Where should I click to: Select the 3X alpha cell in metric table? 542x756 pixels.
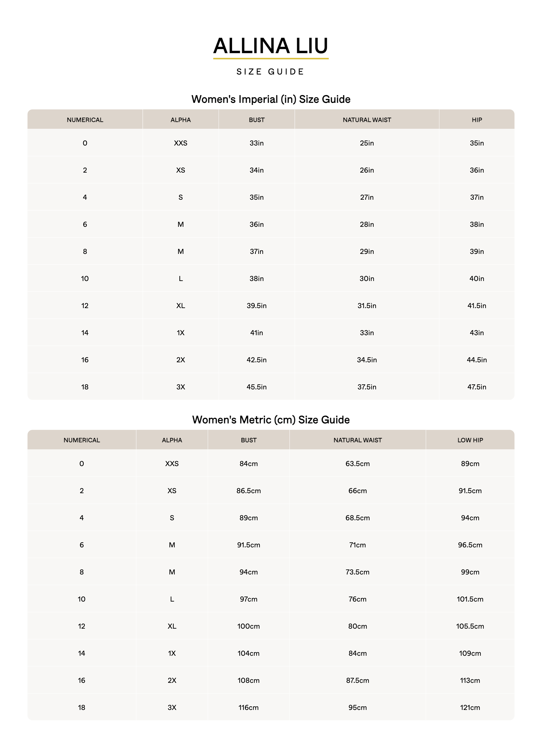(x=172, y=707)
